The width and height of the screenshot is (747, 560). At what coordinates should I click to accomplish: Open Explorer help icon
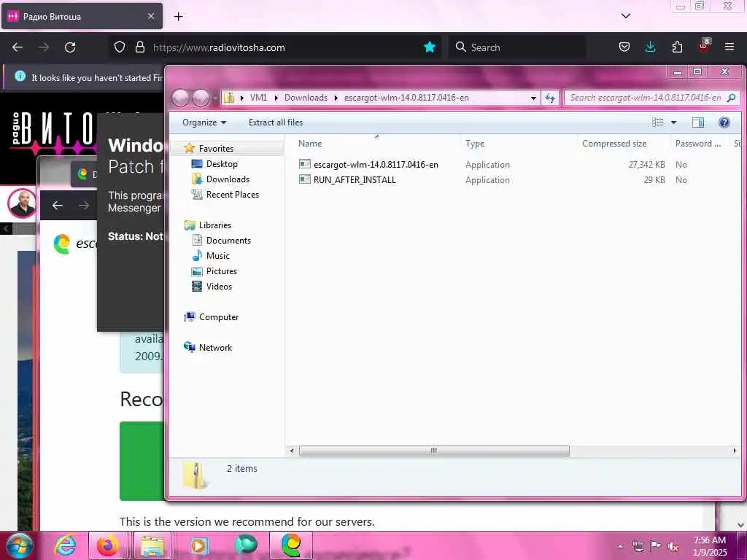click(724, 122)
